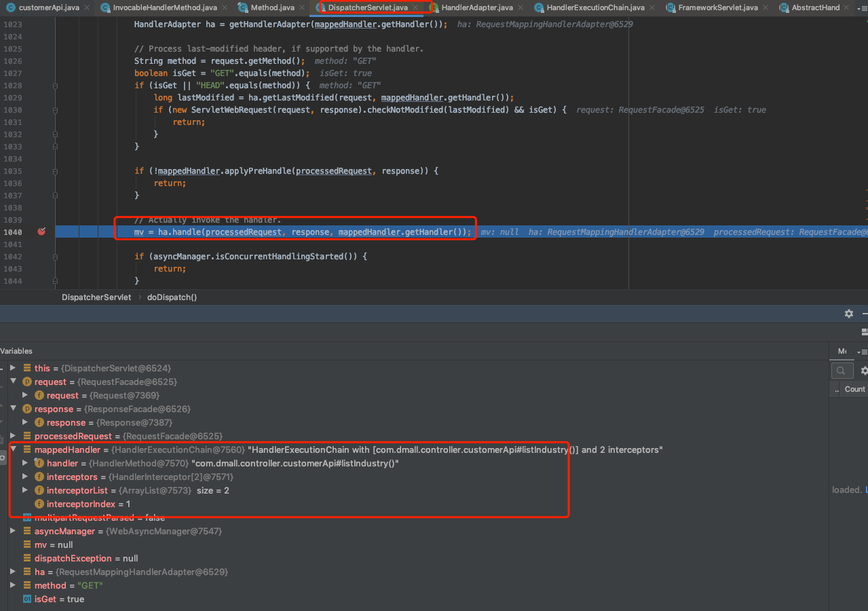868x611 pixels.
Task: Expand the processedRequest variable node
Action: pyautogui.click(x=12, y=436)
